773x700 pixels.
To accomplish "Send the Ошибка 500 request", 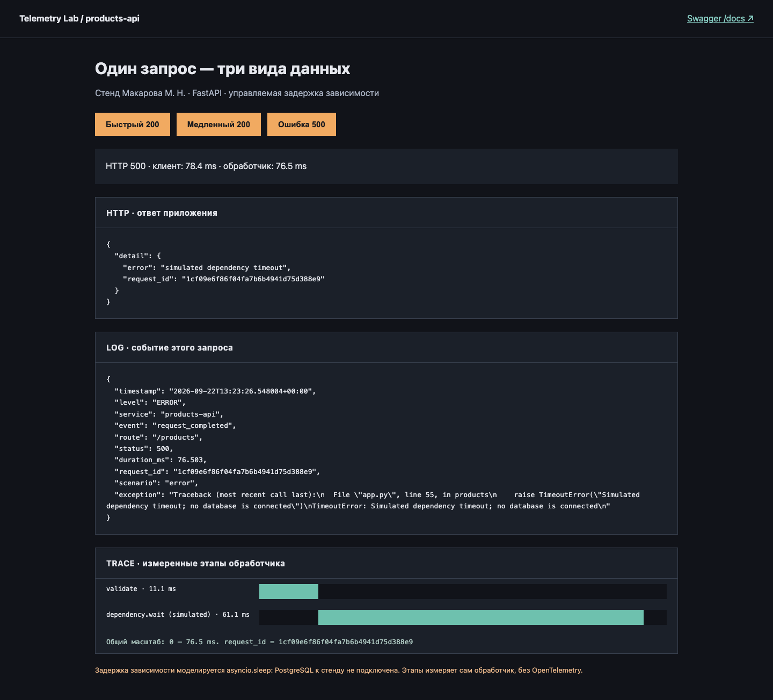I will click(302, 124).
